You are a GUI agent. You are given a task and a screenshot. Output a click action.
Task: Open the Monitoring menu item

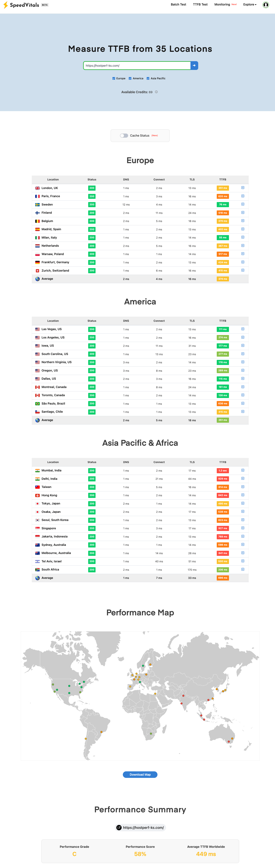(x=222, y=5)
